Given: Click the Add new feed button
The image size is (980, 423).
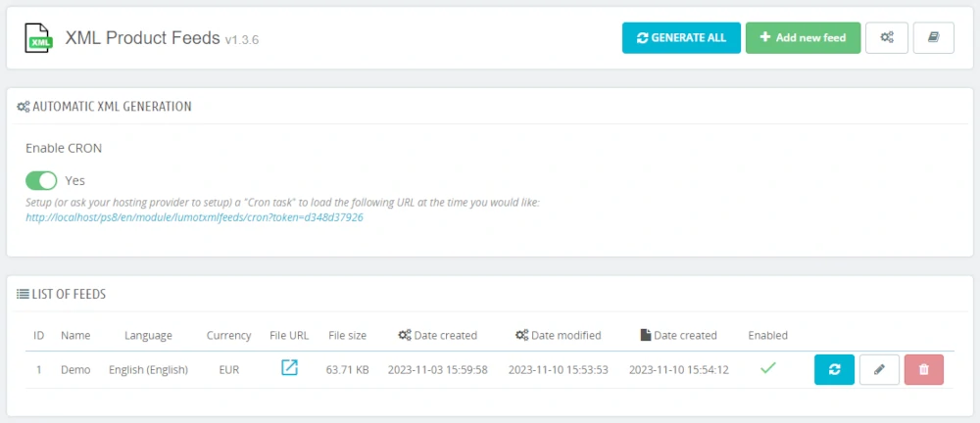Looking at the screenshot, I should click(804, 38).
